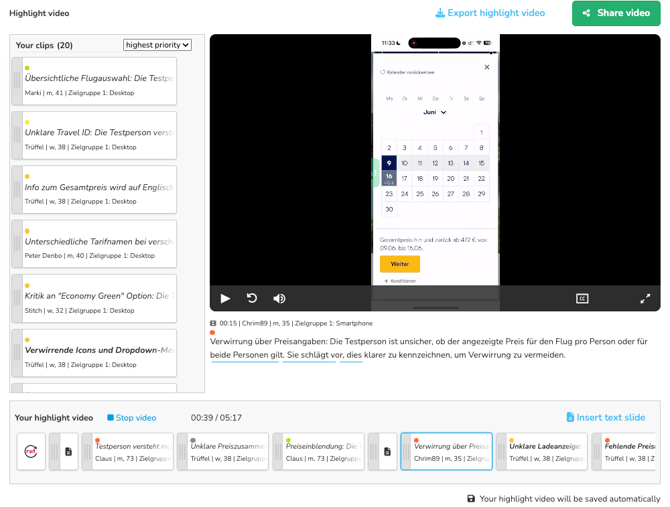The image size is (670, 507).
Task: Open the highest priority sort dropdown
Action: [157, 45]
